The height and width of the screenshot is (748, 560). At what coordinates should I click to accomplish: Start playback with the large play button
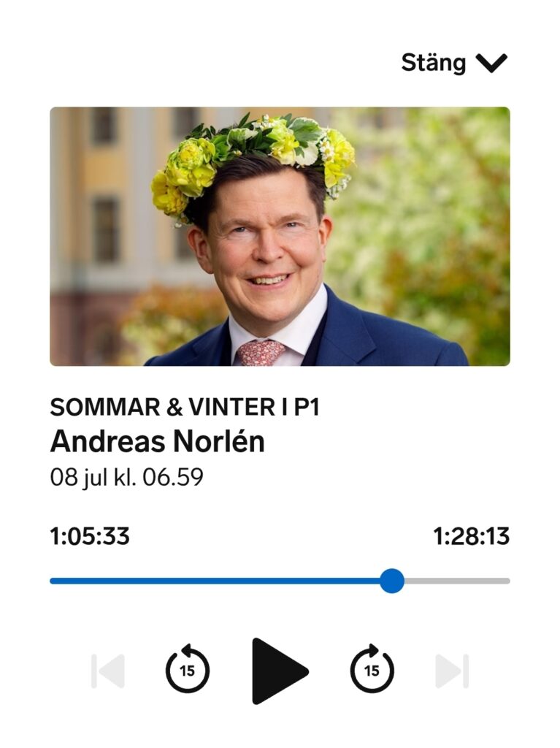coord(277,671)
